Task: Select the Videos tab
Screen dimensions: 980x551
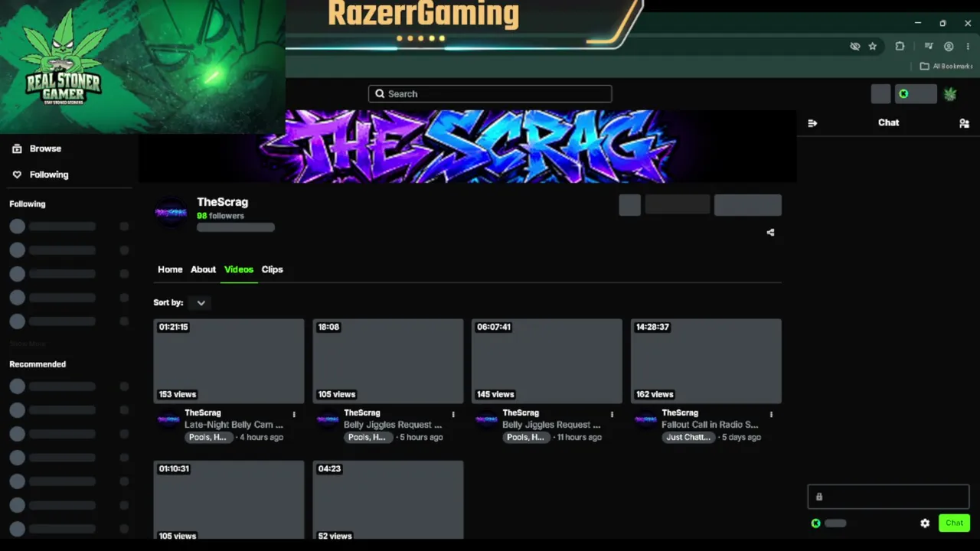Action: pyautogui.click(x=239, y=269)
